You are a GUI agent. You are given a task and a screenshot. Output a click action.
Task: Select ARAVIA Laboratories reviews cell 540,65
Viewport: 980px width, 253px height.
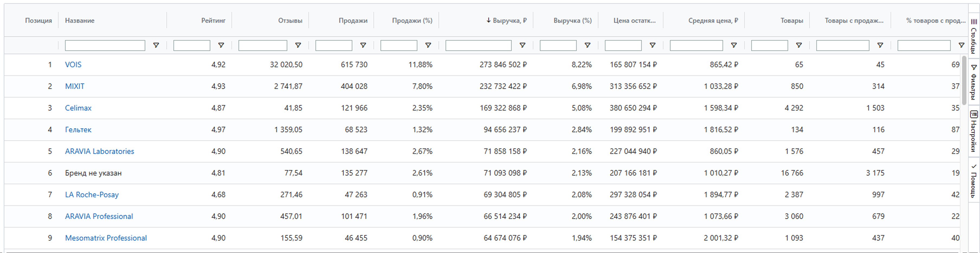pyautogui.click(x=291, y=151)
